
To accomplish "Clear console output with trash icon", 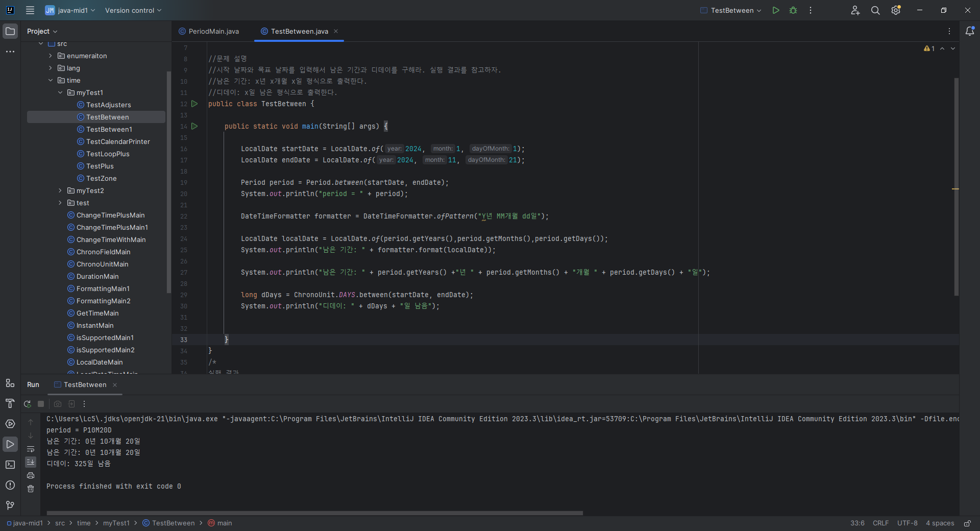I will click(x=31, y=489).
